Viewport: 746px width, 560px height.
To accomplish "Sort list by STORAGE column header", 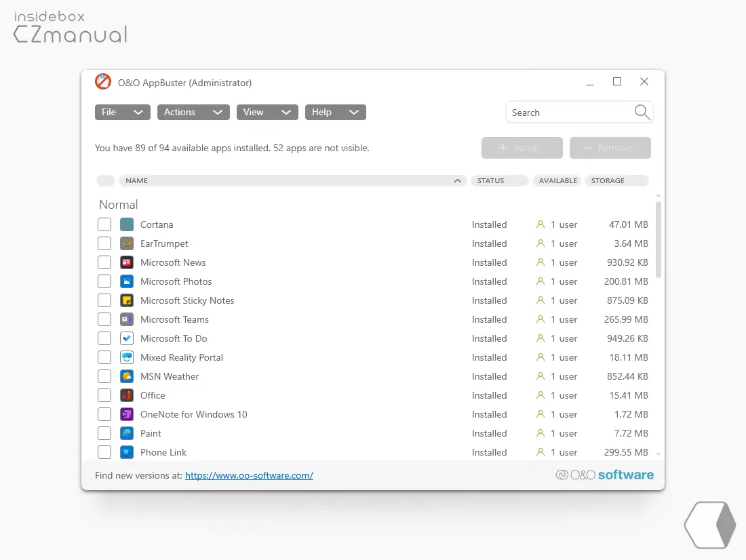I will click(x=616, y=181).
